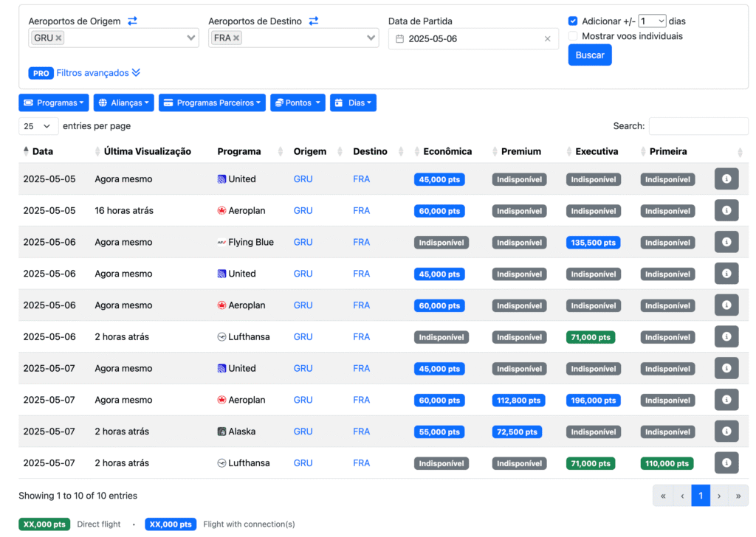The image size is (756, 537).
Task: Go to next page of results
Action: 719,496
